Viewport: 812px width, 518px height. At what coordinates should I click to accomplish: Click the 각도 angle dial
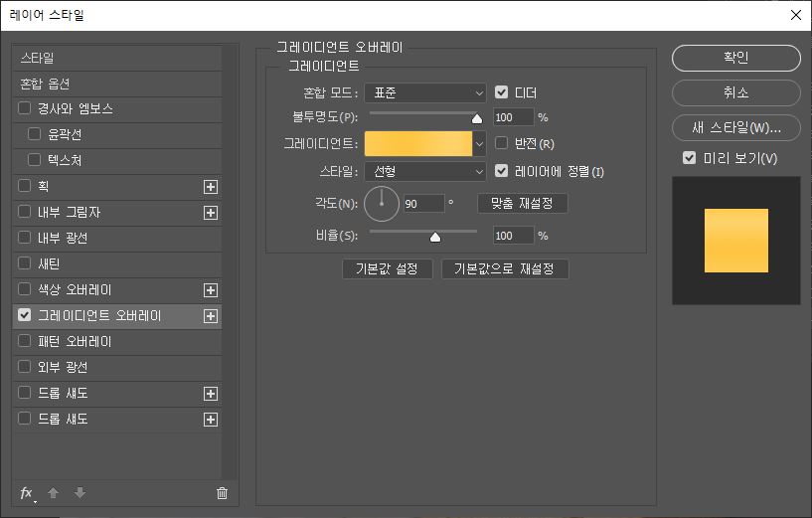coord(382,204)
